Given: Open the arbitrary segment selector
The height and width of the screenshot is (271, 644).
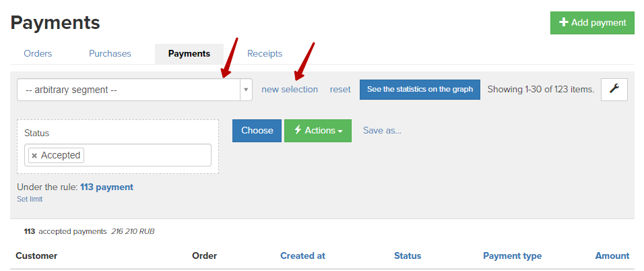Looking at the screenshot, I should pos(134,90).
